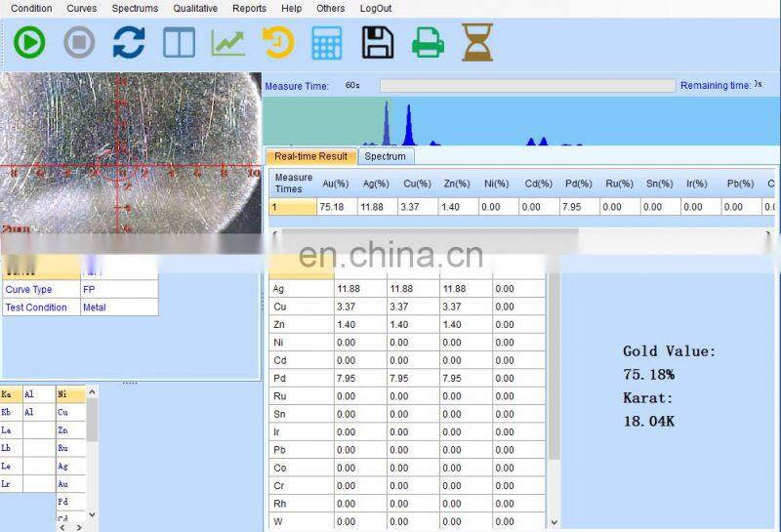Open the Qualitative menu
This screenshot has width=781, height=532.
click(195, 9)
